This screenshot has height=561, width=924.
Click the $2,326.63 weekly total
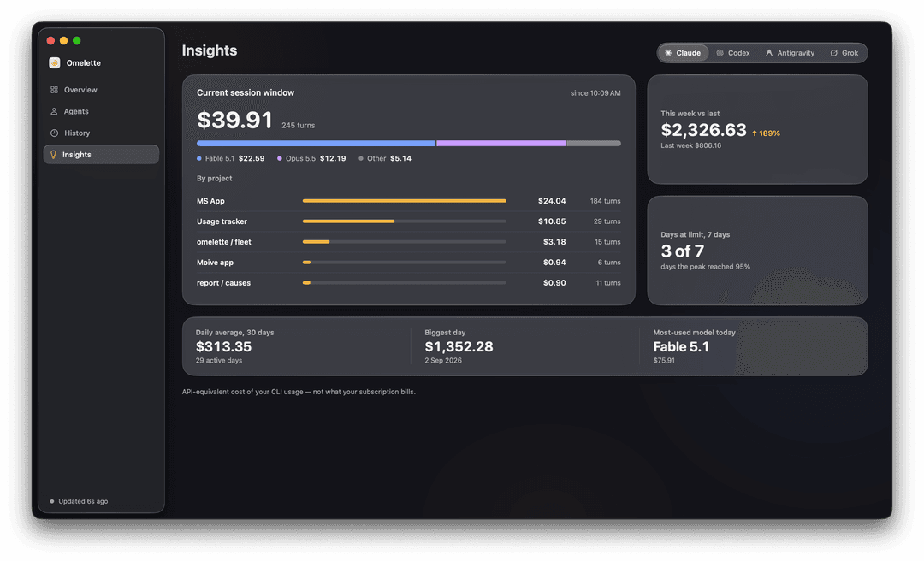703,130
